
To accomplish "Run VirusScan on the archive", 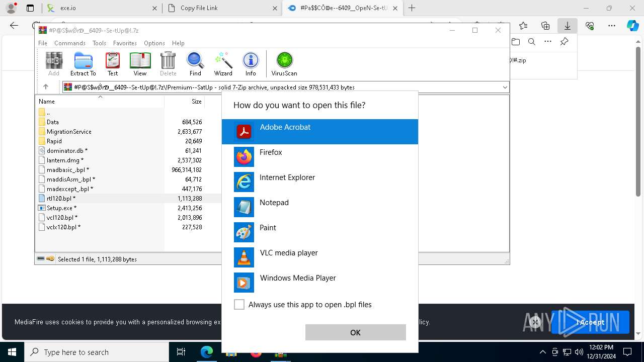I will [284, 64].
